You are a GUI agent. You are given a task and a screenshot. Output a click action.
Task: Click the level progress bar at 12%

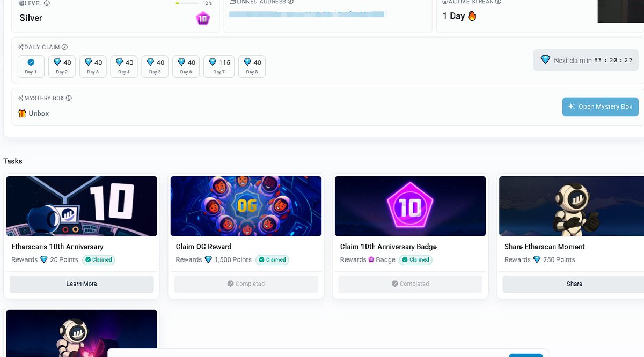point(186,3)
